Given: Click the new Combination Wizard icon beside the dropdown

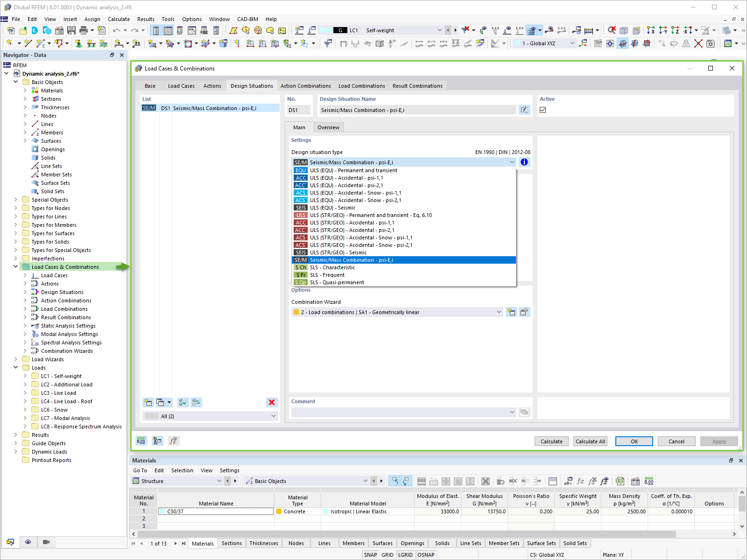Looking at the screenshot, I should [x=511, y=312].
